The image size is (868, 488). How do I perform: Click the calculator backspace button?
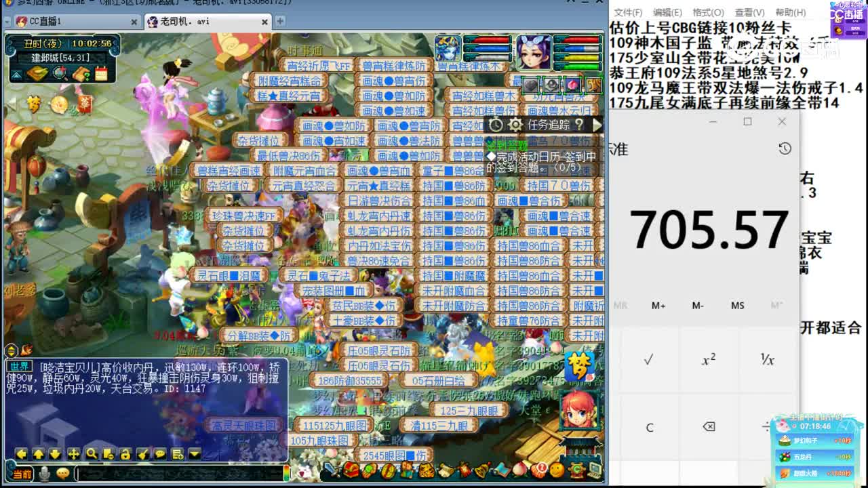pos(708,426)
